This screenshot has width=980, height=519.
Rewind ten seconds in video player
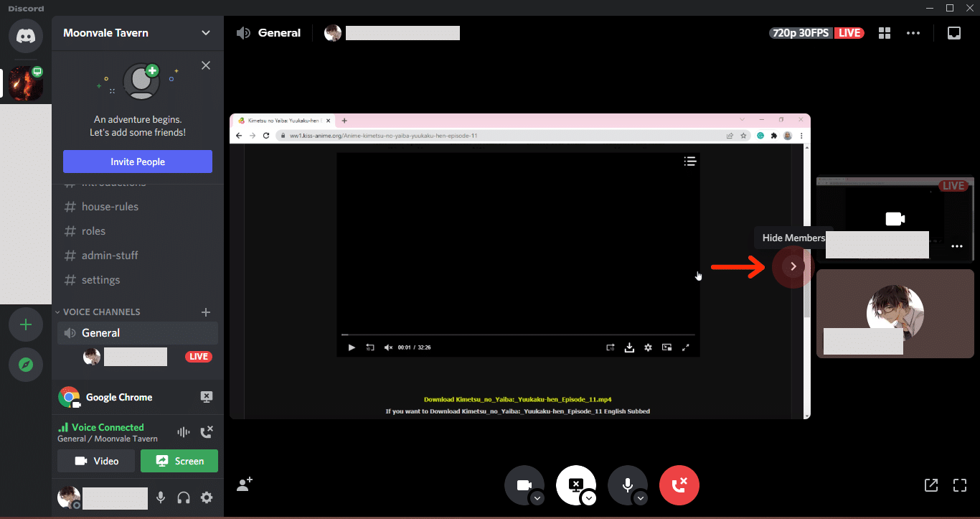click(370, 347)
